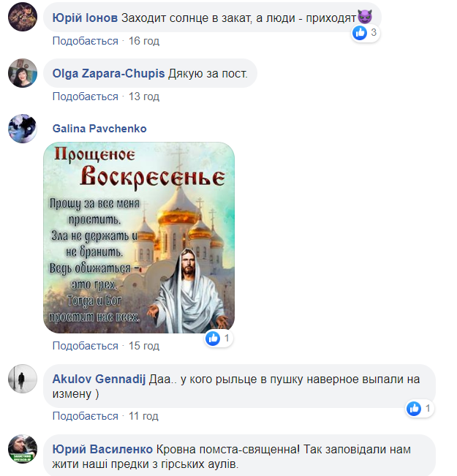
Task: Like Olga Zapara-Chupis's comment via Подобається
Action: (86, 97)
